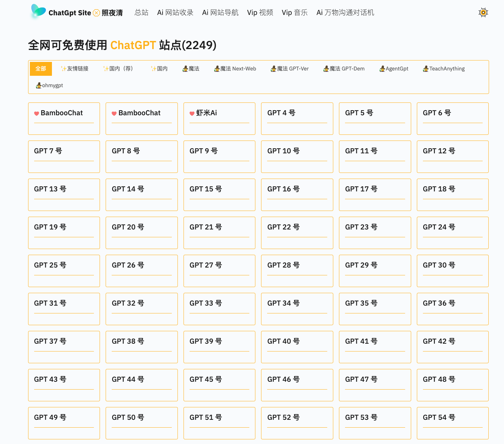Open the GPT 6 号 card

[453, 118]
